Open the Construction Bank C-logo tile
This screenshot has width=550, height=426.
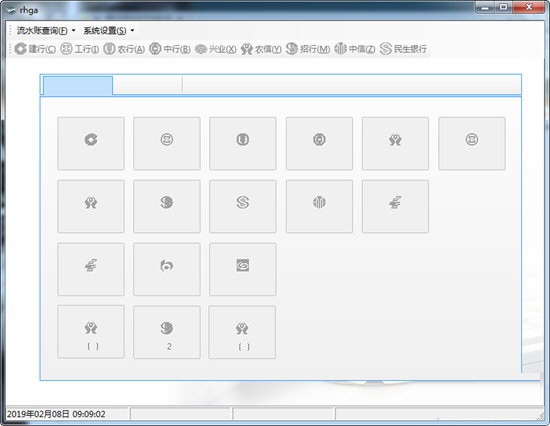point(91,144)
